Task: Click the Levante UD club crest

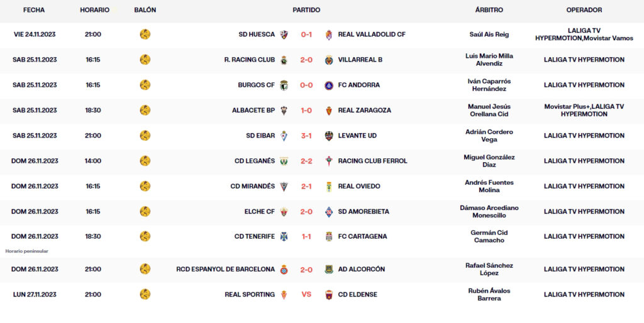Action: 328,136
